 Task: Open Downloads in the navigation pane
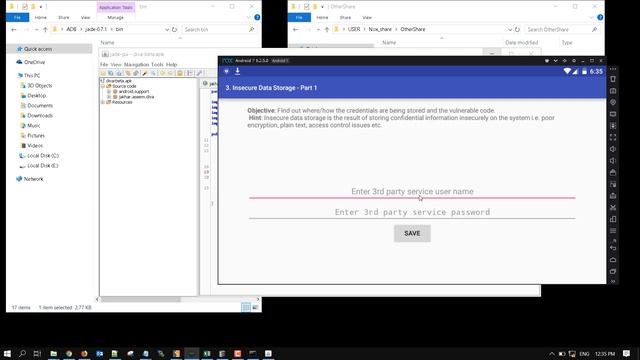pos(40,116)
